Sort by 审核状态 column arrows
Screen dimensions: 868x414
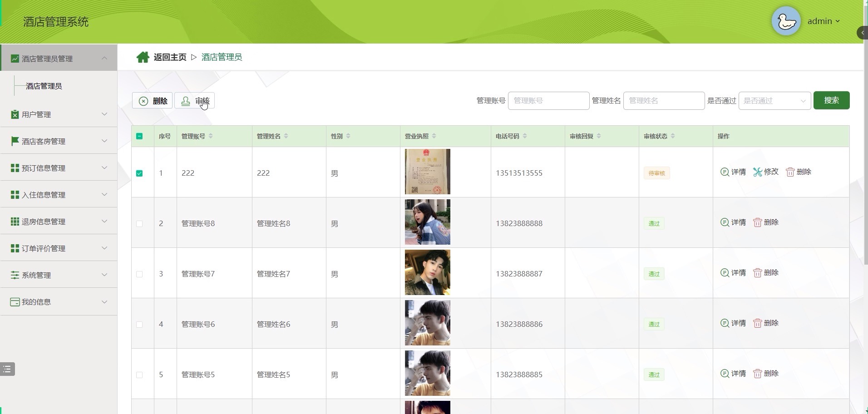(x=673, y=136)
